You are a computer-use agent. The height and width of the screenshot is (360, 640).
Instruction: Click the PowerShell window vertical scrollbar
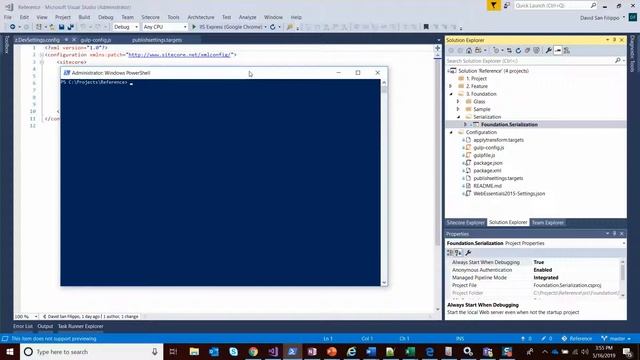click(384, 182)
